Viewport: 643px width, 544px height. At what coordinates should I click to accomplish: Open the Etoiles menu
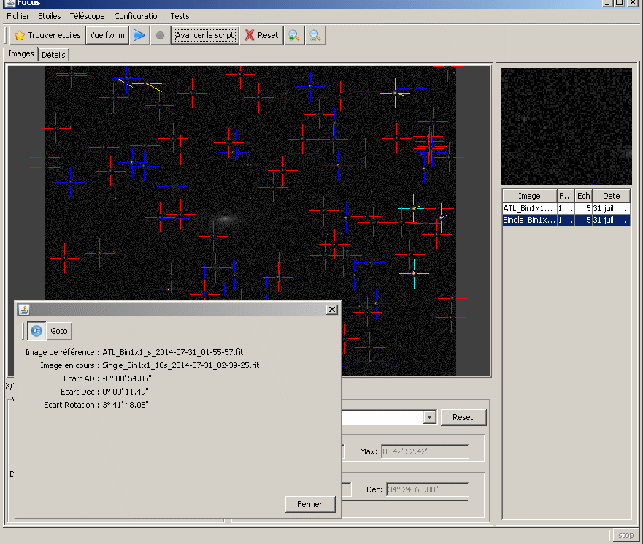(x=50, y=16)
